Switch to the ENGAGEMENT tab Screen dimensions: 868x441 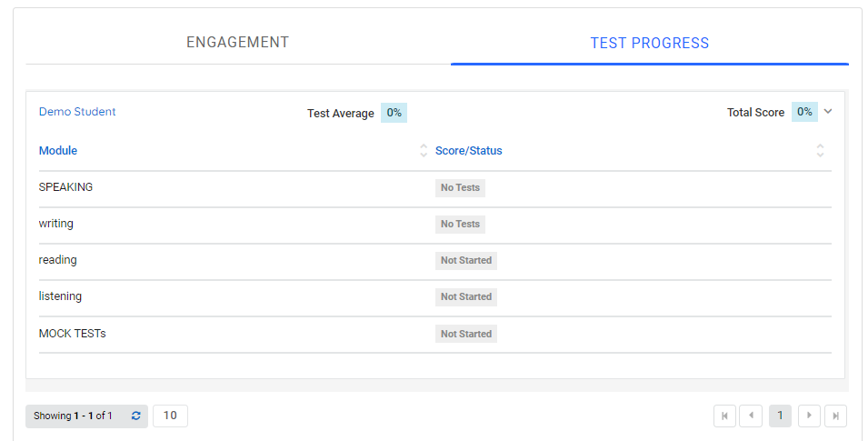pos(237,43)
